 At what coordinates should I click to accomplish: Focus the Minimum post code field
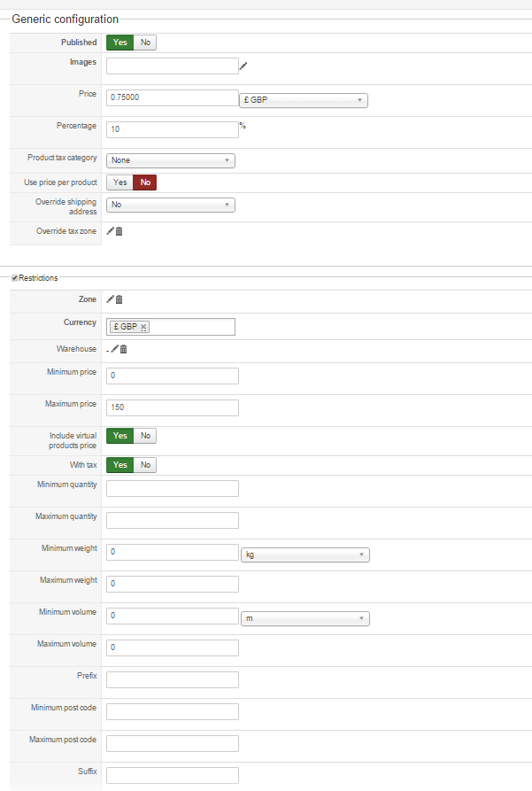(173, 711)
